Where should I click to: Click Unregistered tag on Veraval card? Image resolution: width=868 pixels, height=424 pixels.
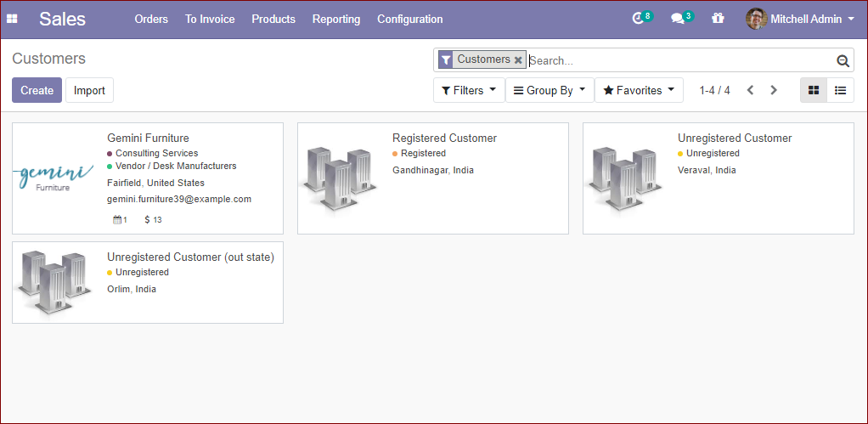pos(713,153)
